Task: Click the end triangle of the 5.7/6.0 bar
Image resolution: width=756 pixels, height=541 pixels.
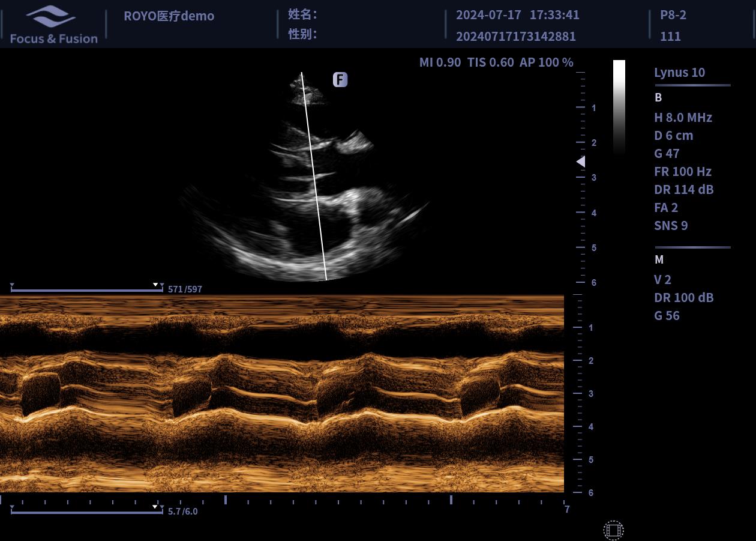Action: (161, 507)
